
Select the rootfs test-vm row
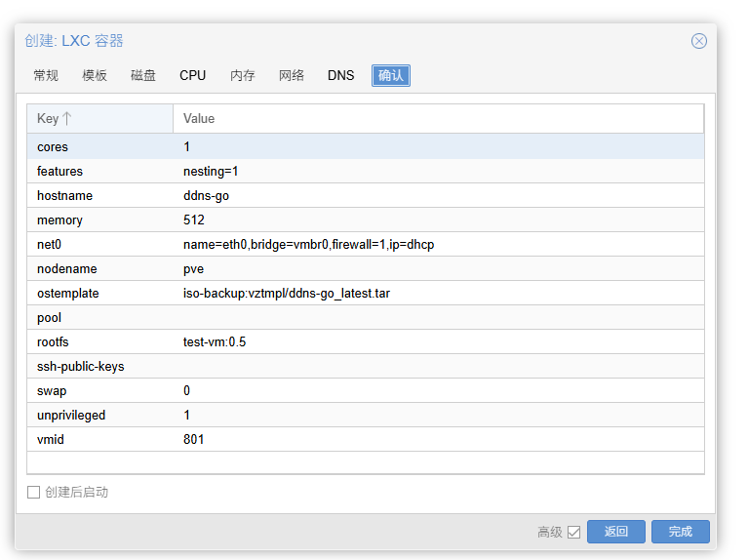(x=365, y=342)
